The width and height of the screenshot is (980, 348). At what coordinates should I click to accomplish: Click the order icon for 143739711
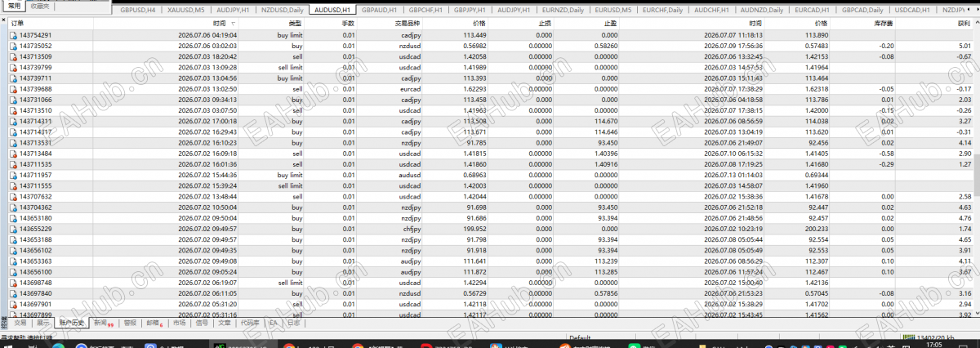pyautogui.click(x=13, y=78)
